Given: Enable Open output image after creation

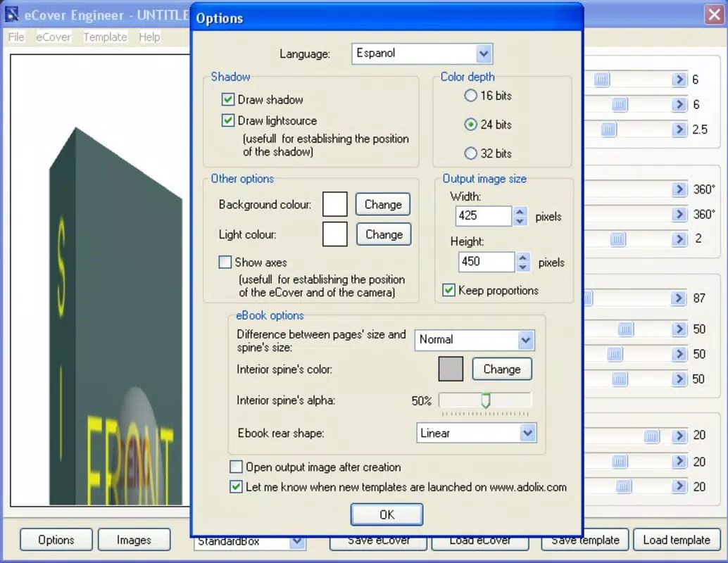Looking at the screenshot, I should click(x=236, y=467).
